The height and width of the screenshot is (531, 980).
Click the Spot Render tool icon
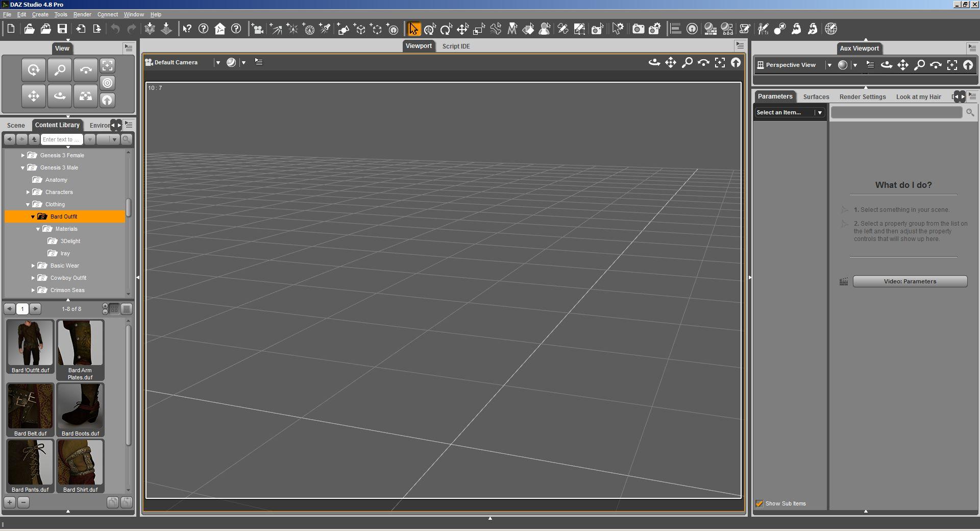[597, 29]
